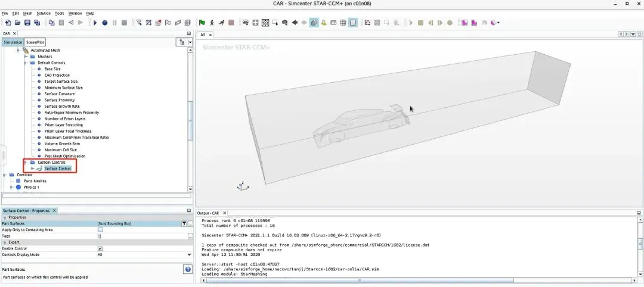Click the mesh tool icon with red X

pos(158,23)
